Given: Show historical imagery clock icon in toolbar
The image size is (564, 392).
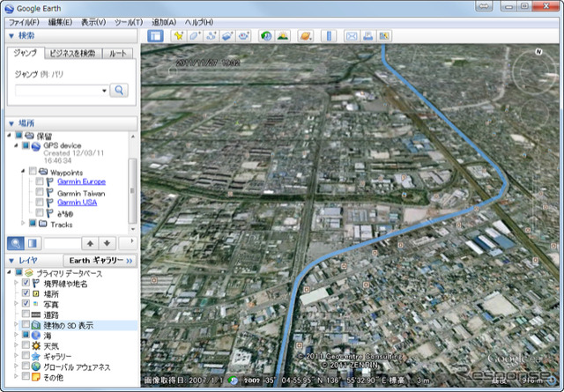Looking at the screenshot, I should [266, 36].
